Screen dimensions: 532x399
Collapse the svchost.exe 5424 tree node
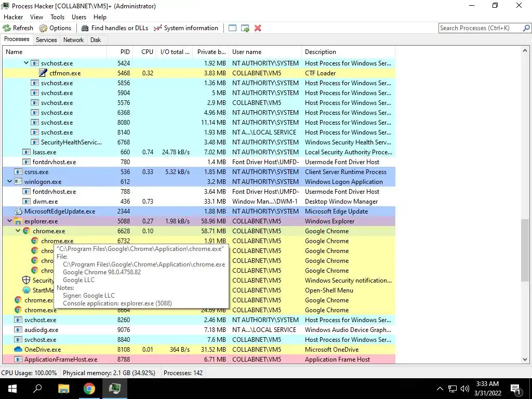coord(26,63)
